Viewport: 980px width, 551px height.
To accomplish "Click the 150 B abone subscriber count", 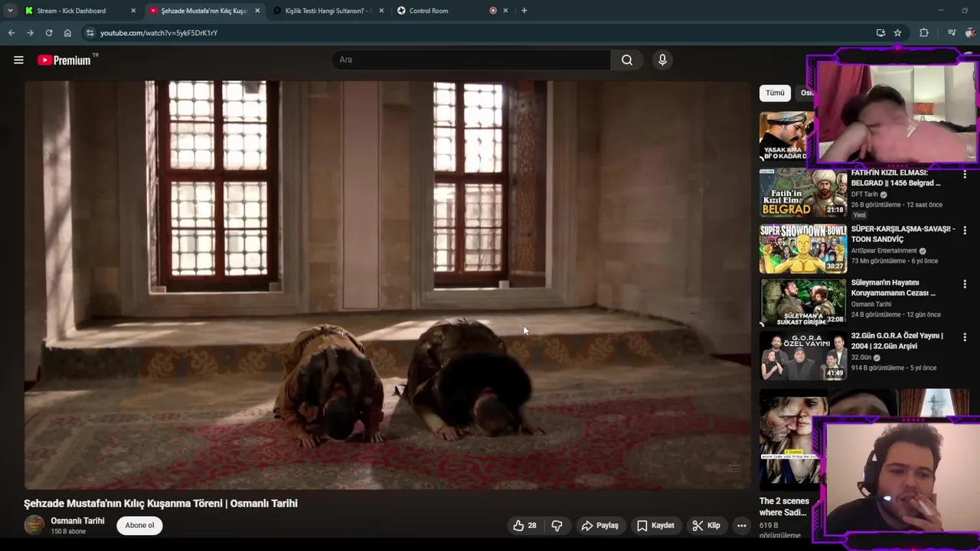I will (x=68, y=531).
